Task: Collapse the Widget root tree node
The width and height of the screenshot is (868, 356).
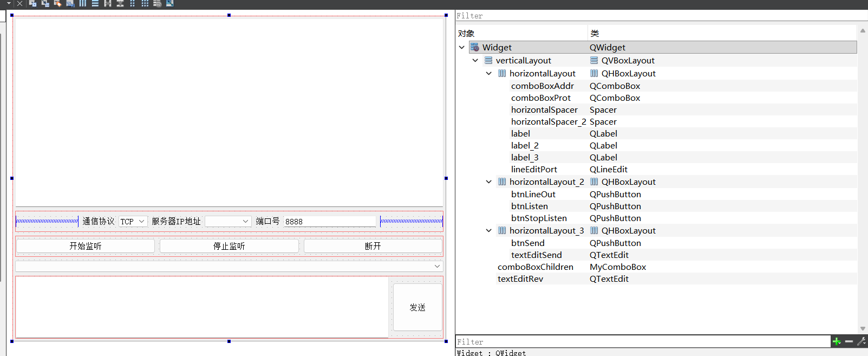Action: point(462,47)
